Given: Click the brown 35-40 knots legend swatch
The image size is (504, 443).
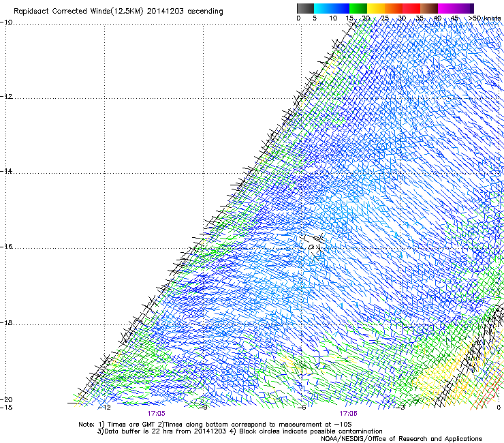Looking at the screenshot, I should (429, 8).
